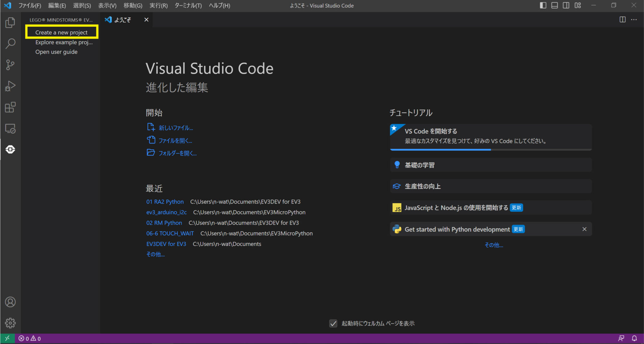Open Remote Explorer view icon
644x344 pixels.
coord(10,128)
